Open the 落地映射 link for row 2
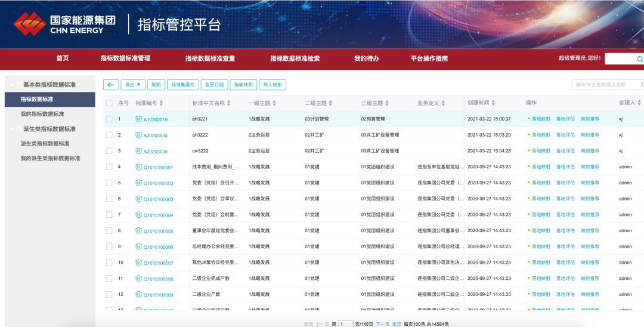 (x=541, y=135)
